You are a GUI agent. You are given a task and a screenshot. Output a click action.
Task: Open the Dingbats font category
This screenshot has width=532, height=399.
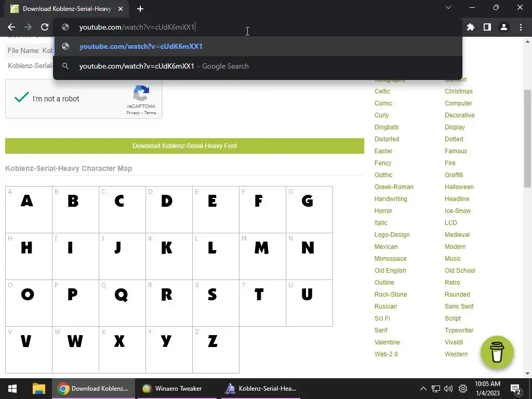[387, 127]
